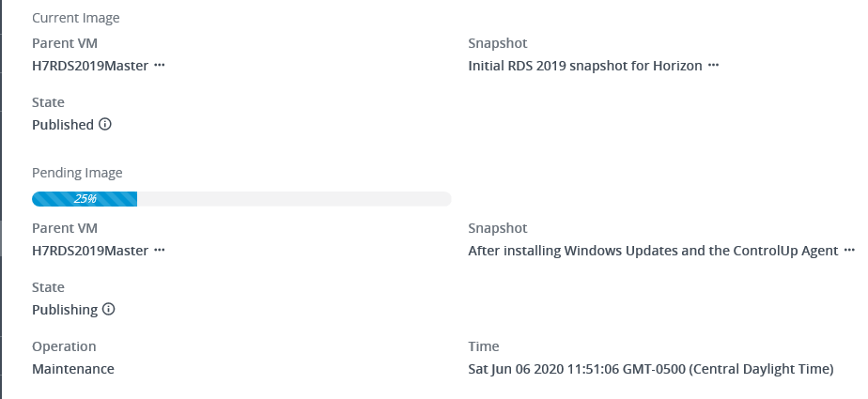The width and height of the screenshot is (868, 399).
Task: Click the 25% publishing progress bar
Action: click(x=85, y=199)
